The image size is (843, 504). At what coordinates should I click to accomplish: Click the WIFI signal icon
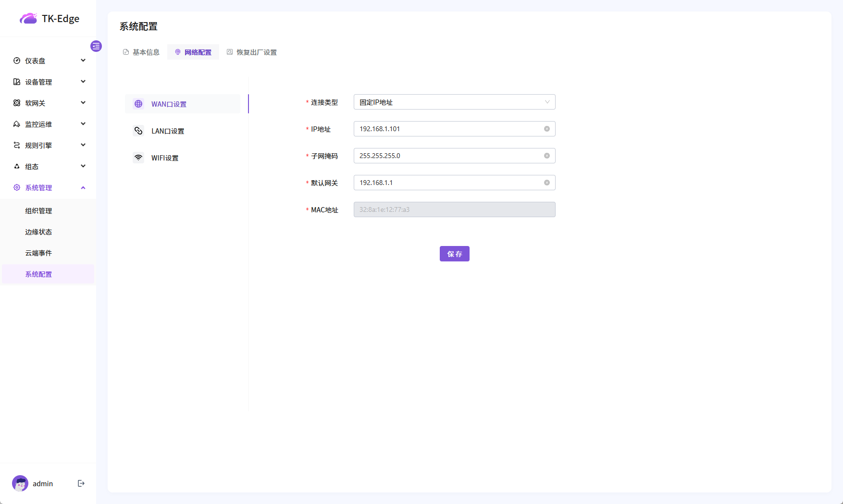138,158
